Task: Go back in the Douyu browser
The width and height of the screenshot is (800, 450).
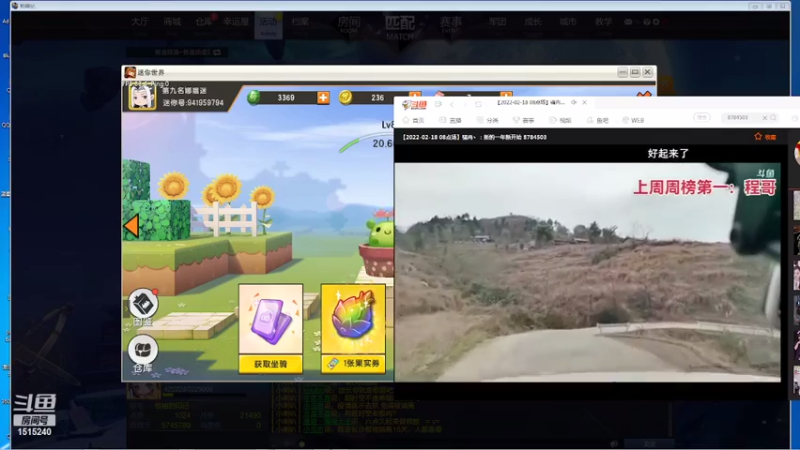Action: (452, 104)
